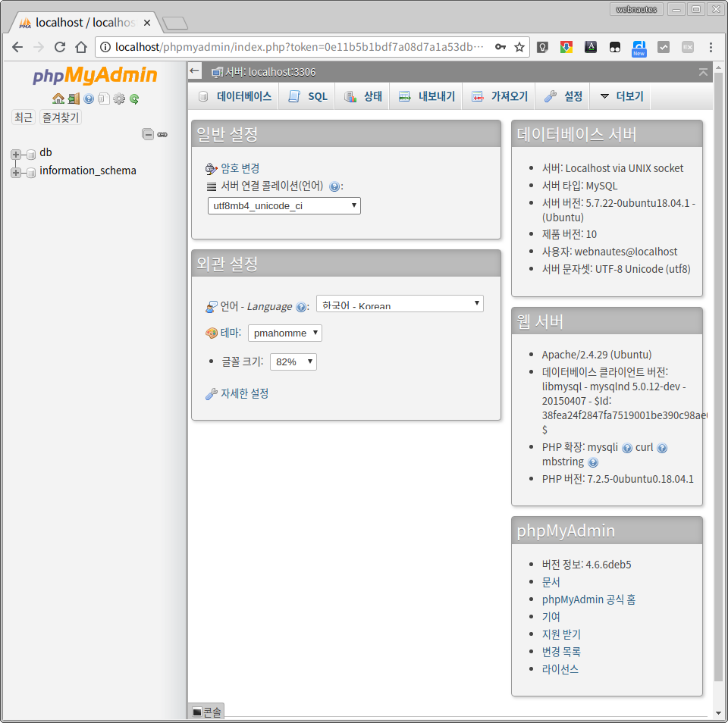This screenshot has width=728, height=723.
Task: Open Chrome three-dot menu
Action: (711, 47)
